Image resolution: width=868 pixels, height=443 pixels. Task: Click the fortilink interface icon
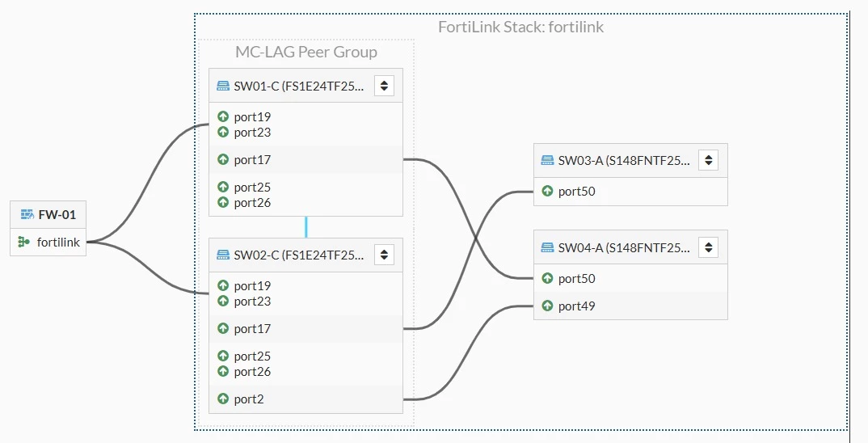23,242
